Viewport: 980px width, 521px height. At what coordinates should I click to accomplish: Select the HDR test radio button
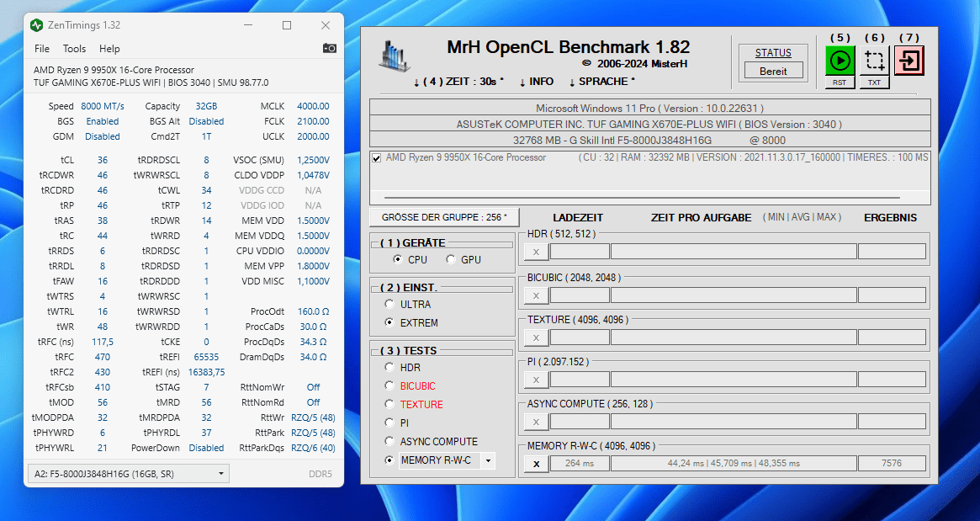point(389,367)
